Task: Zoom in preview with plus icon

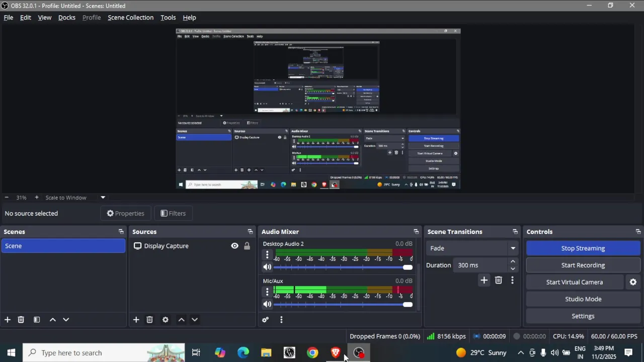Action: click(36, 198)
